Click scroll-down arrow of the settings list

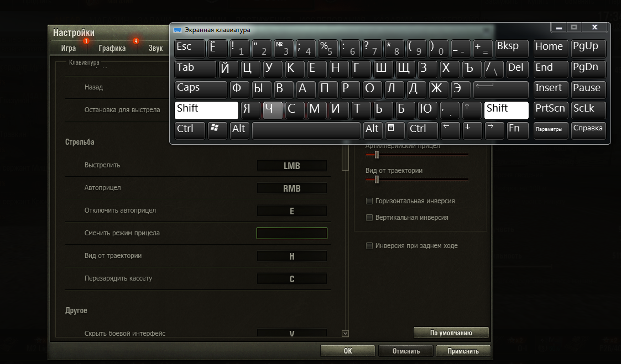[346, 333]
